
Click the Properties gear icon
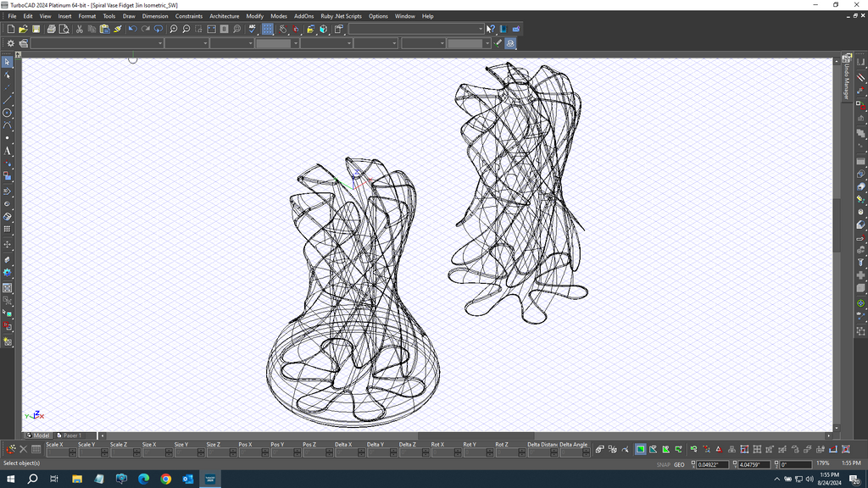pos(10,43)
